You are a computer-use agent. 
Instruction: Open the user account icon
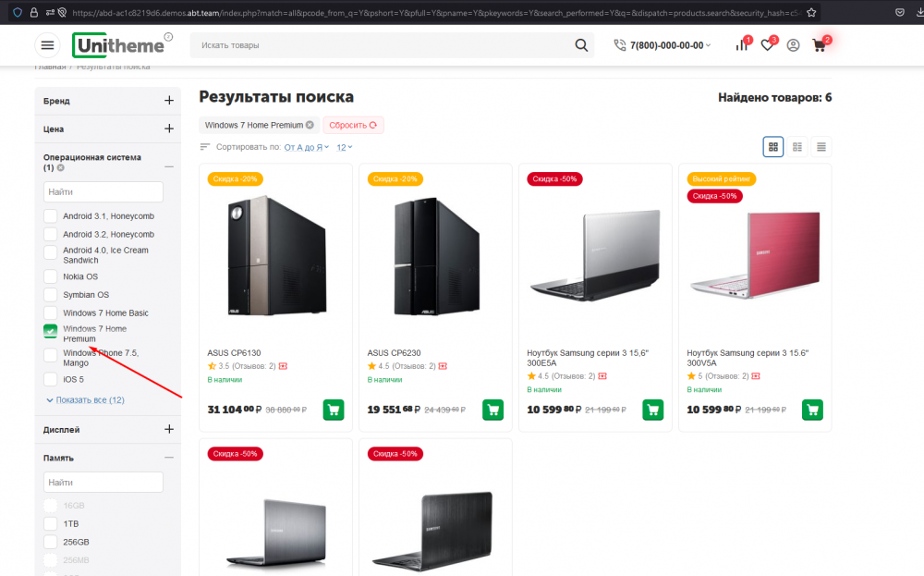pos(793,45)
